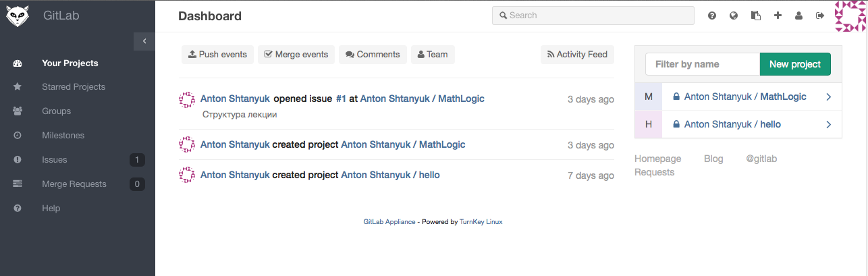Click "3 days ago" on opened issue event

591,99
